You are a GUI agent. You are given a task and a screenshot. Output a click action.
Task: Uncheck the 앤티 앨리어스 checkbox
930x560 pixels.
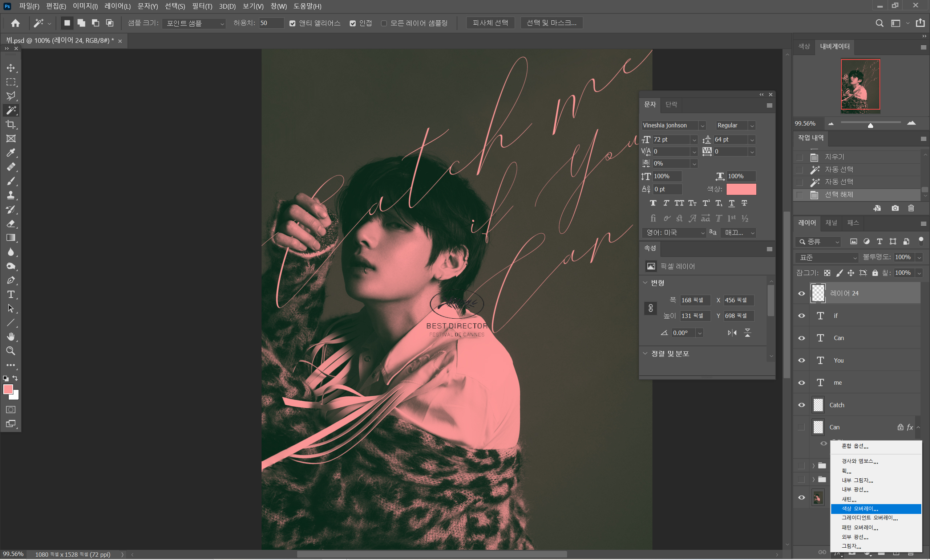(x=292, y=23)
